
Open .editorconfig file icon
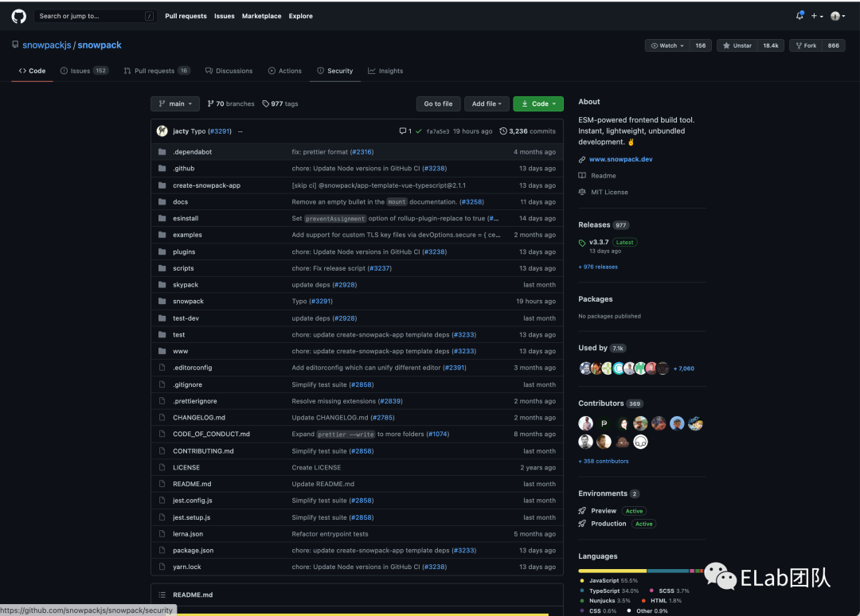(162, 367)
